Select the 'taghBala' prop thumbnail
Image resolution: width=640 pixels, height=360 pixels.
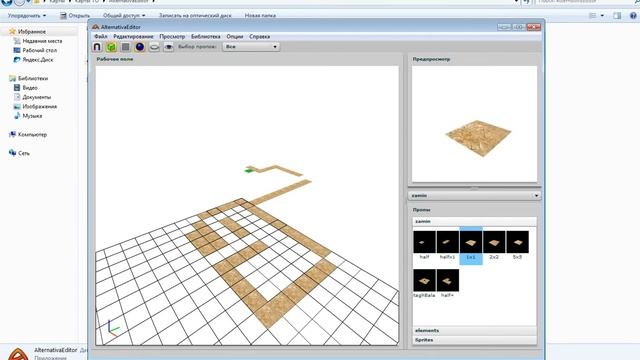424,280
